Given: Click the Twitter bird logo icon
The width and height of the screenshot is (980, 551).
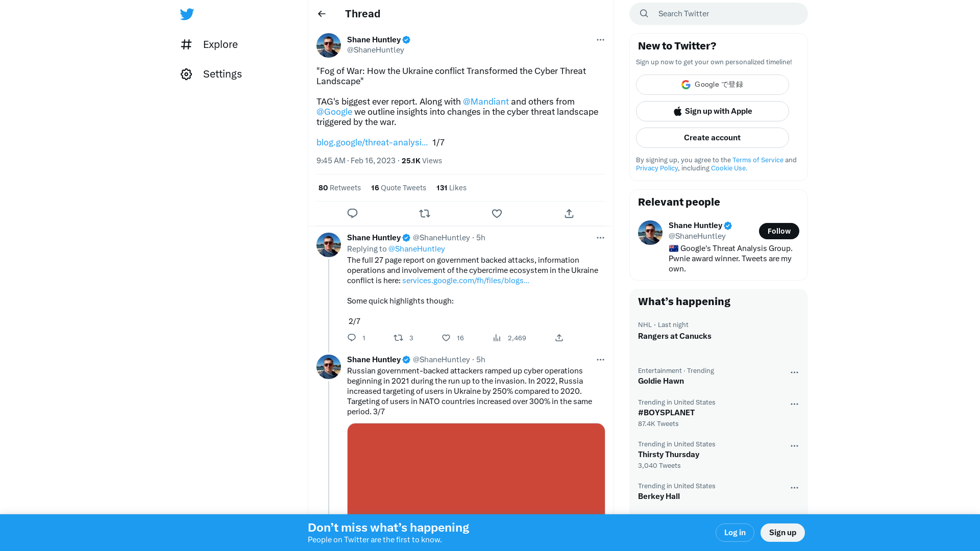Looking at the screenshot, I should 187,14.
